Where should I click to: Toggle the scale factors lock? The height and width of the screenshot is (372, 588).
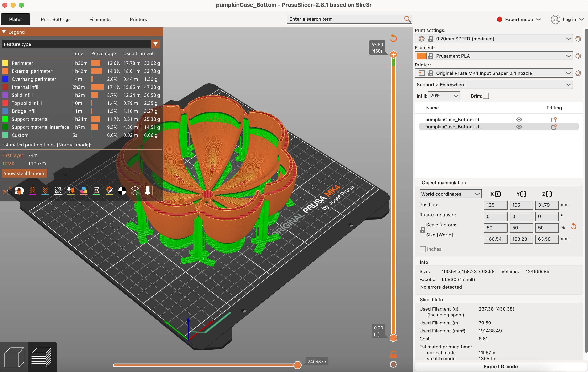click(x=423, y=230)
